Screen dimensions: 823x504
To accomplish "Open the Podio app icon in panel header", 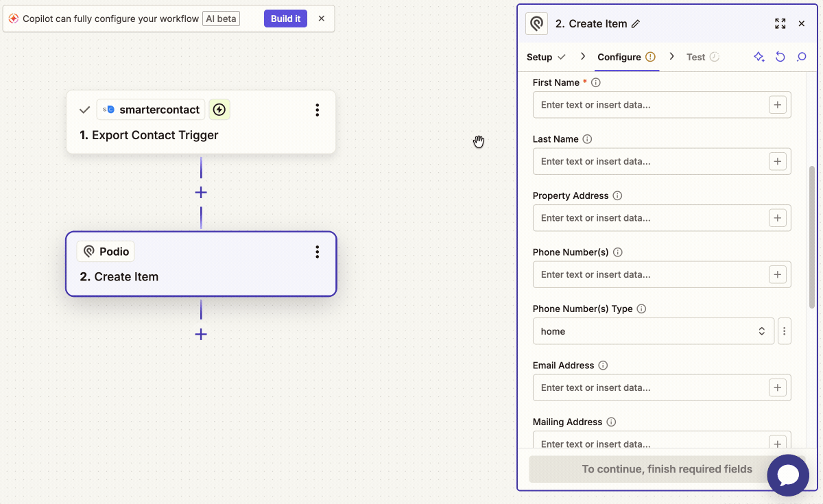I will point(536,23).
